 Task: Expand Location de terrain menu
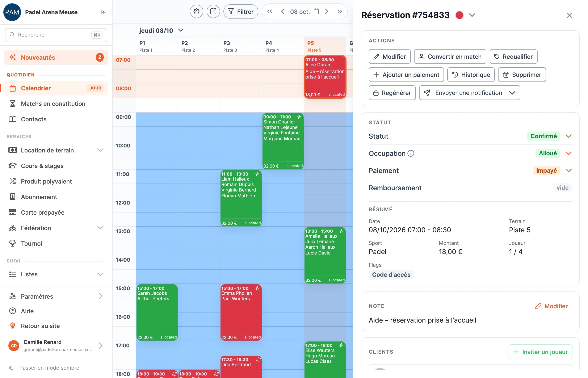56,150
